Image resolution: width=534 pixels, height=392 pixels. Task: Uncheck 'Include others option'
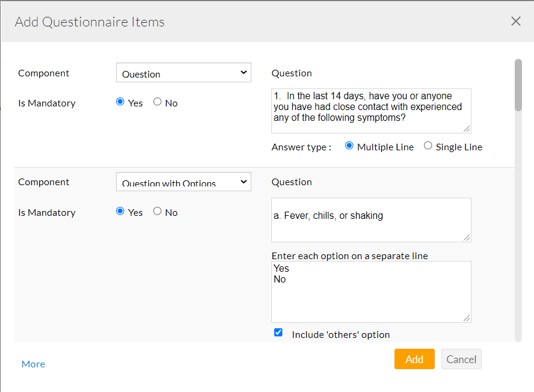278,332
